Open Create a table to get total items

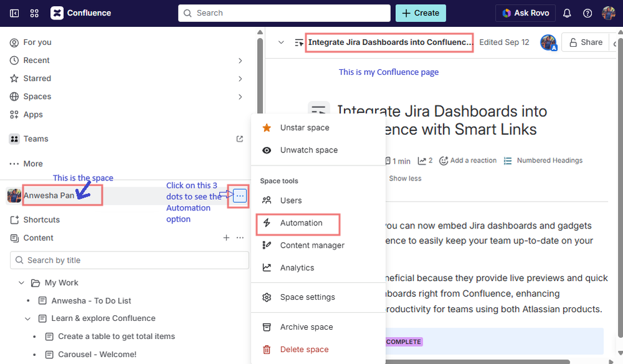(116, 337)
